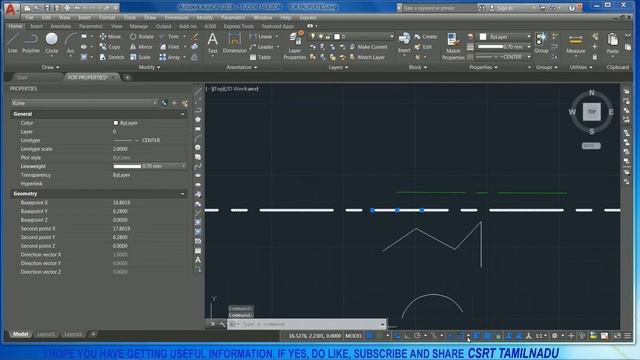Activate the Rotate tool
640x360 pixels.
142,36
